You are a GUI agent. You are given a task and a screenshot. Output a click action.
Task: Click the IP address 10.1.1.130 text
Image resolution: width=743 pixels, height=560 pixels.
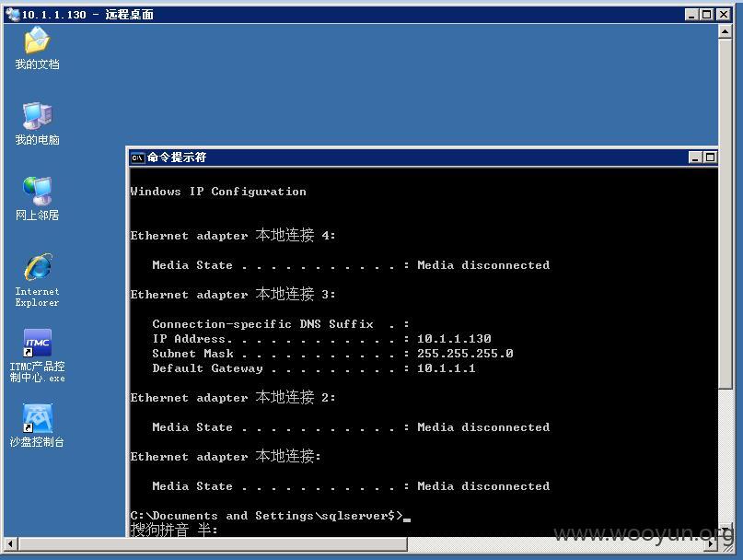454,339
